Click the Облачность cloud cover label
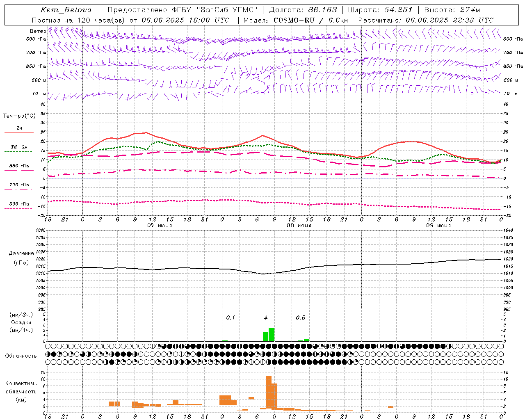Screen dimensions: 525x420 coord(21,356)
